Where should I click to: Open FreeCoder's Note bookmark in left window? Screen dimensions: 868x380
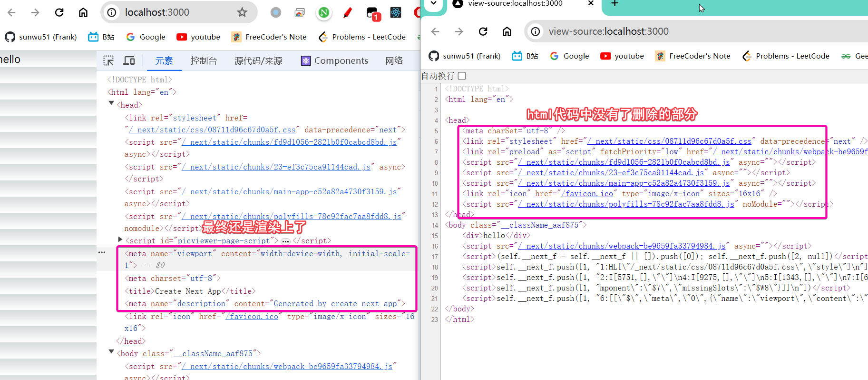point(269,37)
